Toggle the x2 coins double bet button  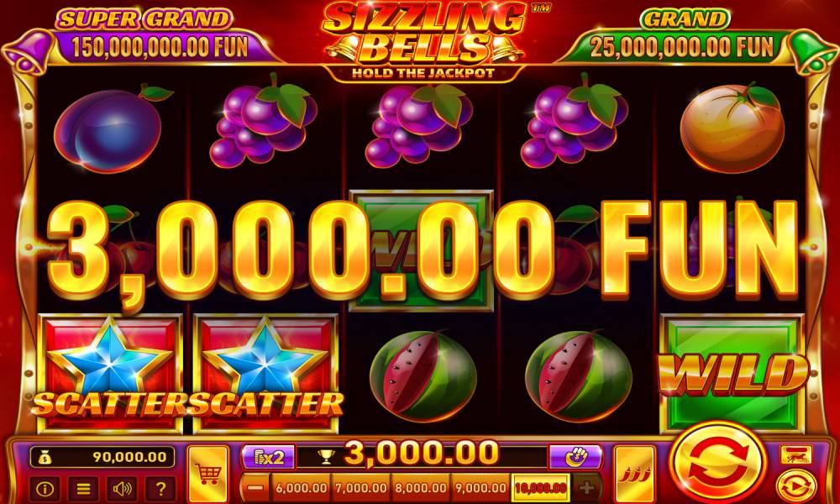[x=269, y=457]
